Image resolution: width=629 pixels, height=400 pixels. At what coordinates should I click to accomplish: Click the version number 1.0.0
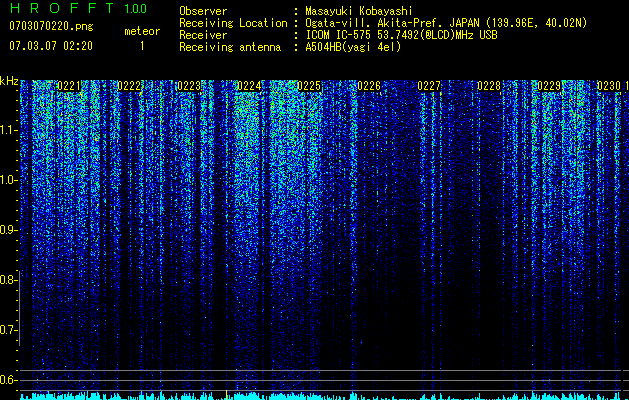(136, 8)
